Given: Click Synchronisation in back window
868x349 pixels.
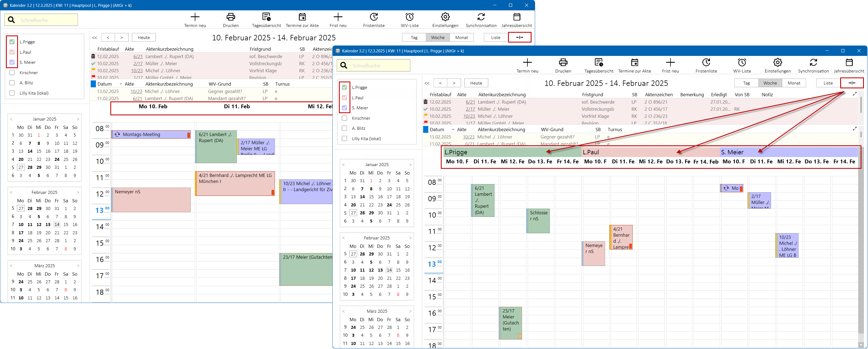Looking at the screenshot, I should tap(481, 17).
